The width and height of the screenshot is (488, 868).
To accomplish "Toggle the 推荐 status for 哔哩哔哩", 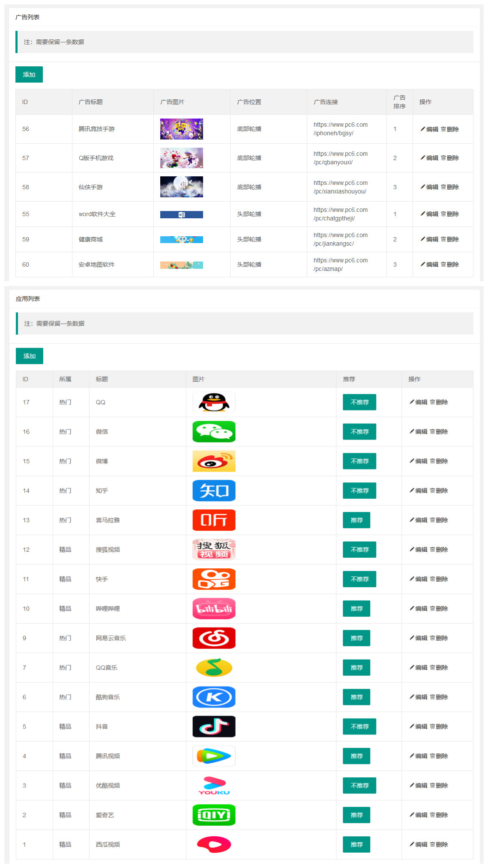I will (356, 609).
